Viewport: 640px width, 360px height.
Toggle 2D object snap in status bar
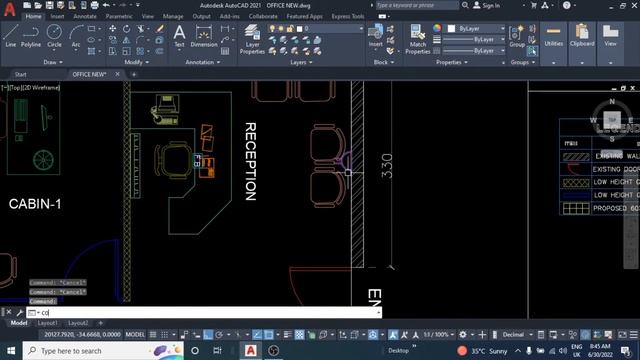point(269,335)
